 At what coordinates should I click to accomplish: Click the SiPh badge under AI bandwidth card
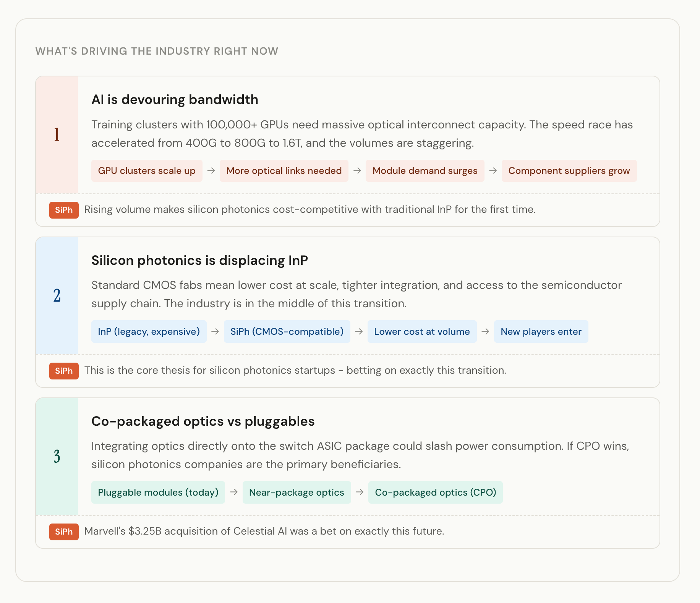64,210
